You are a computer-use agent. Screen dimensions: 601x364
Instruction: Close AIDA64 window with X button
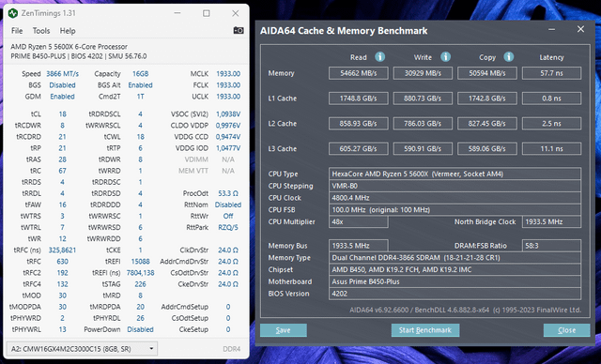[580, 29]
